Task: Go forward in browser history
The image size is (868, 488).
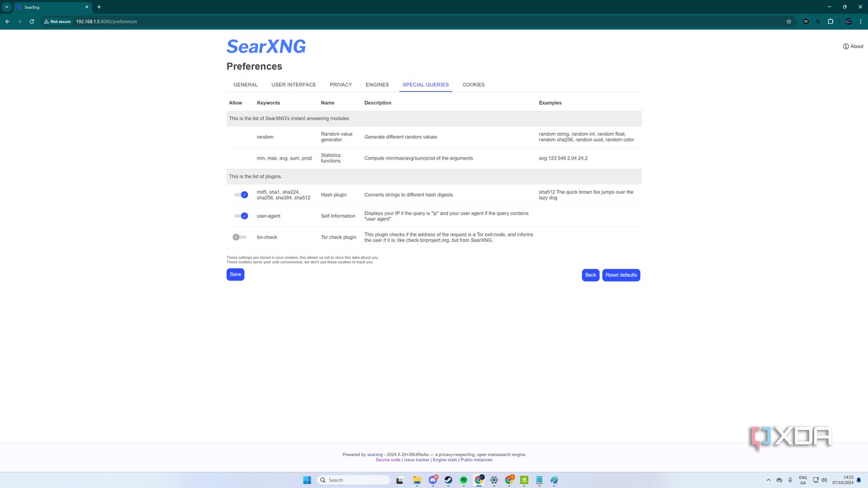Action: 20,21
